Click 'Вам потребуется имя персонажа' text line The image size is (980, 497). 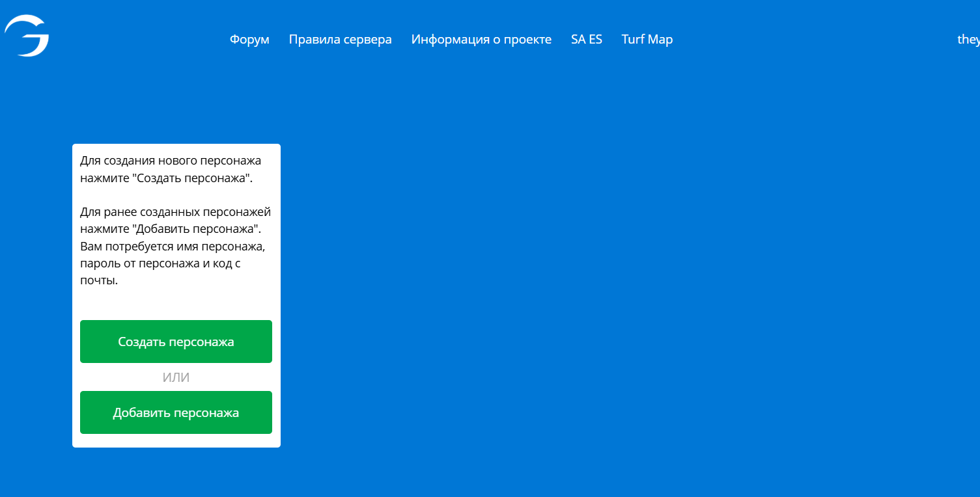pos(173,247)
